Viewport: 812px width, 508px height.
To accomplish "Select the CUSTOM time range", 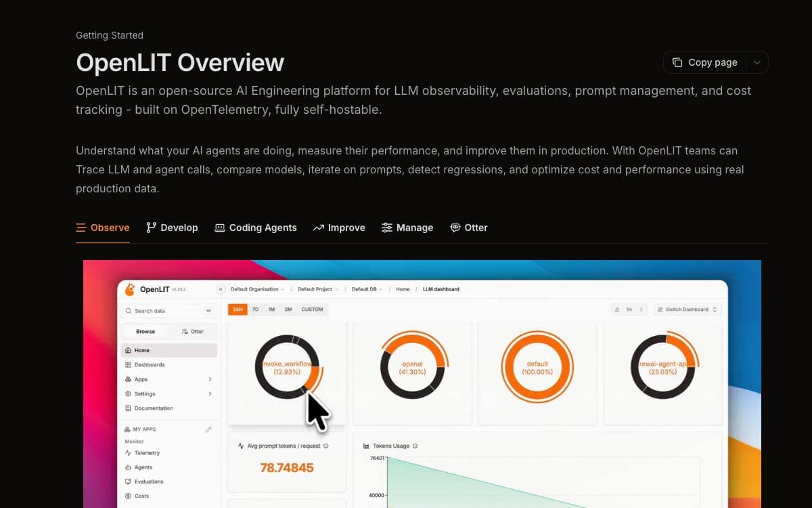I will (x=312, y=310).
